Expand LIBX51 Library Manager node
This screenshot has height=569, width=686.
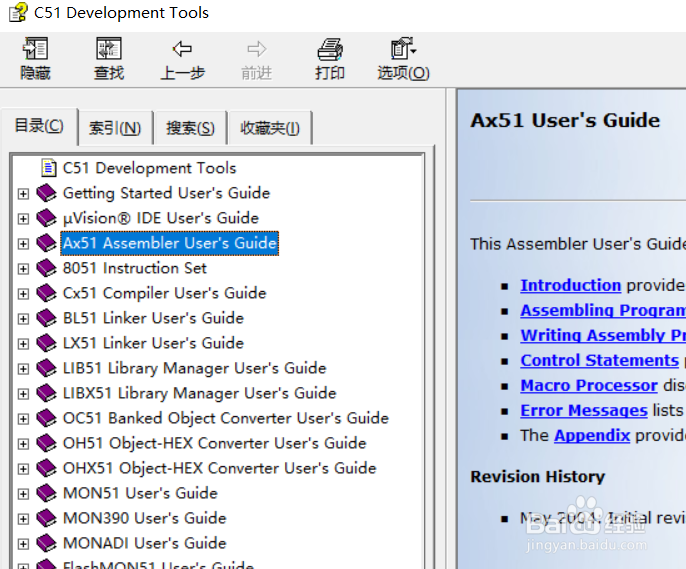pyautogui.click(x=23, y=394)
